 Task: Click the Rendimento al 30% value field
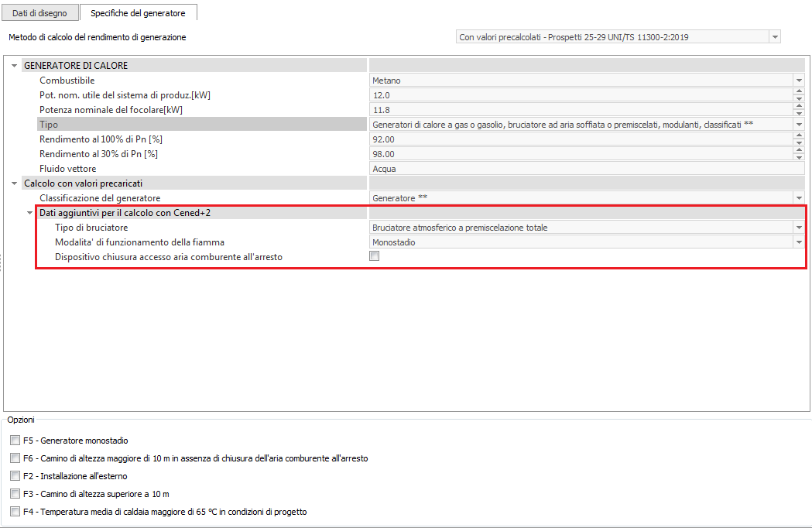click(581, 154)
